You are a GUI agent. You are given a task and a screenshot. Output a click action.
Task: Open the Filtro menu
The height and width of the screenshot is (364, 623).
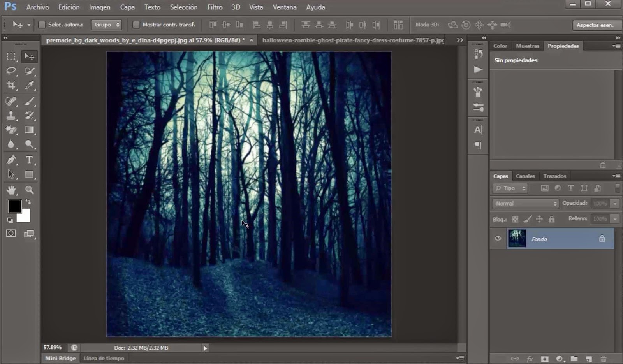coord(215,7)
